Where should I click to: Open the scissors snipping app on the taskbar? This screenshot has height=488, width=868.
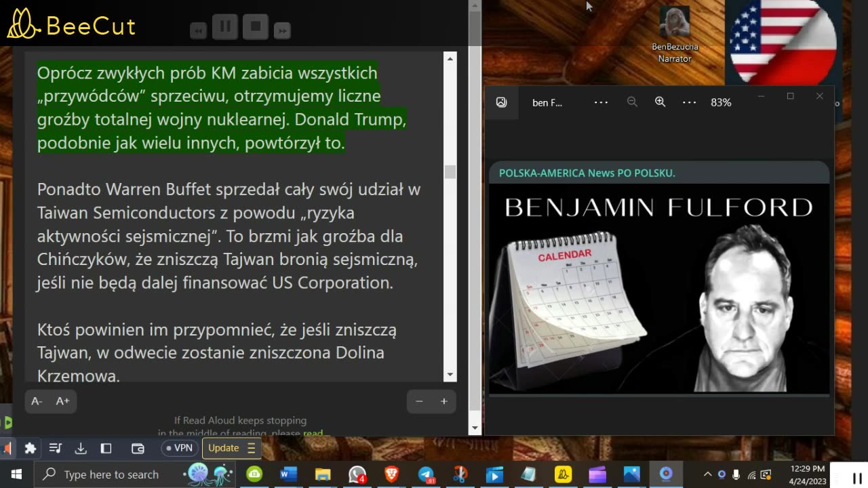460,474
